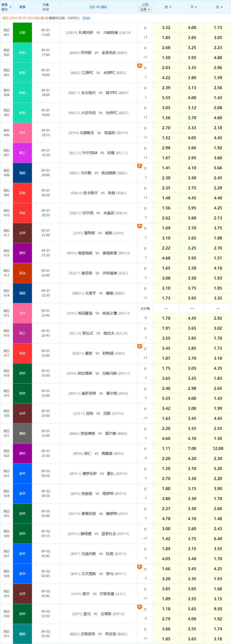Click the 单 badge on match 030 皇马

[x=139, y=607]
